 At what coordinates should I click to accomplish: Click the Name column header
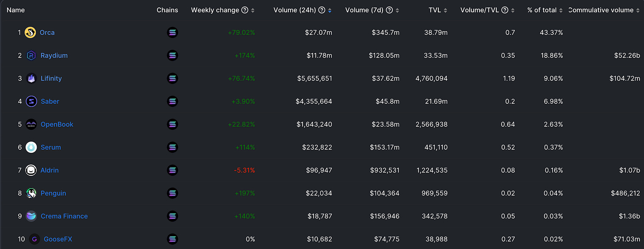pyautogui.click(x=15, y=10)
